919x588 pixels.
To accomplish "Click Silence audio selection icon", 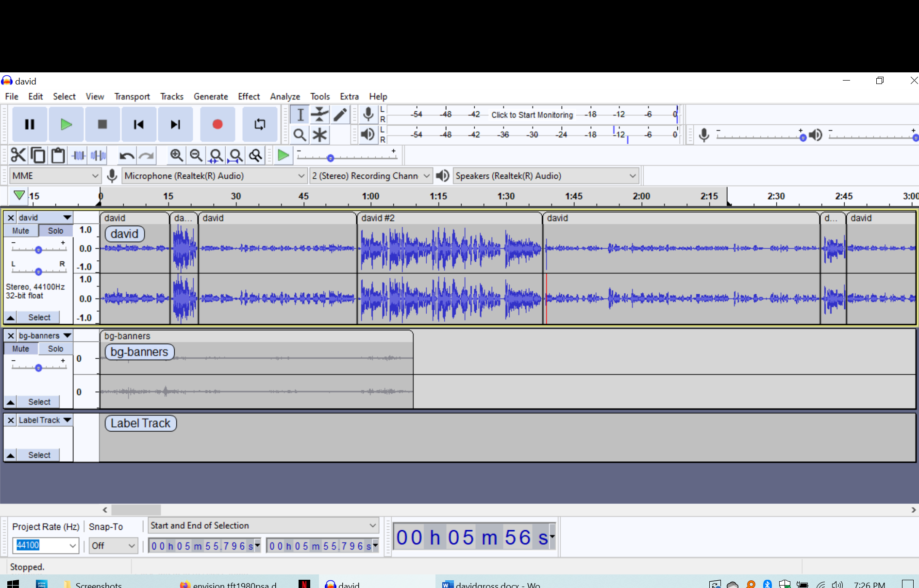I will click(98, 155).
